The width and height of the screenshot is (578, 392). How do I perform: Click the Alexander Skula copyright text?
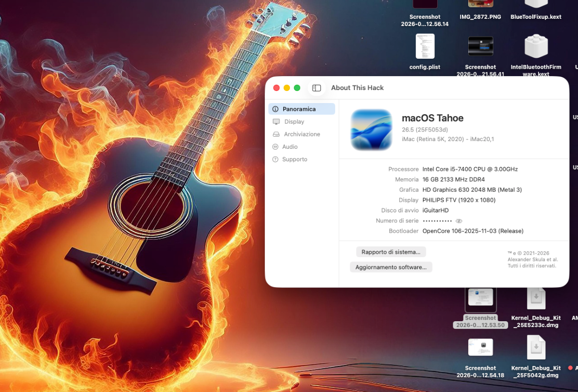coord(533,260)
